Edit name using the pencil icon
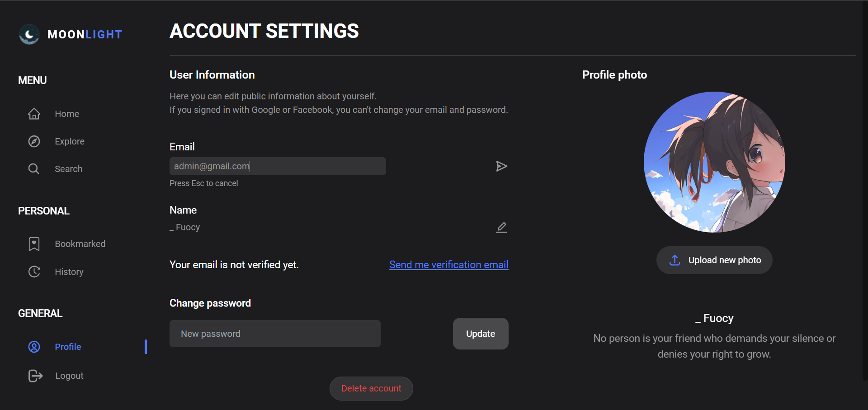Image resolution: width=868 pixels, height=410 pixels. click(501, 227)
